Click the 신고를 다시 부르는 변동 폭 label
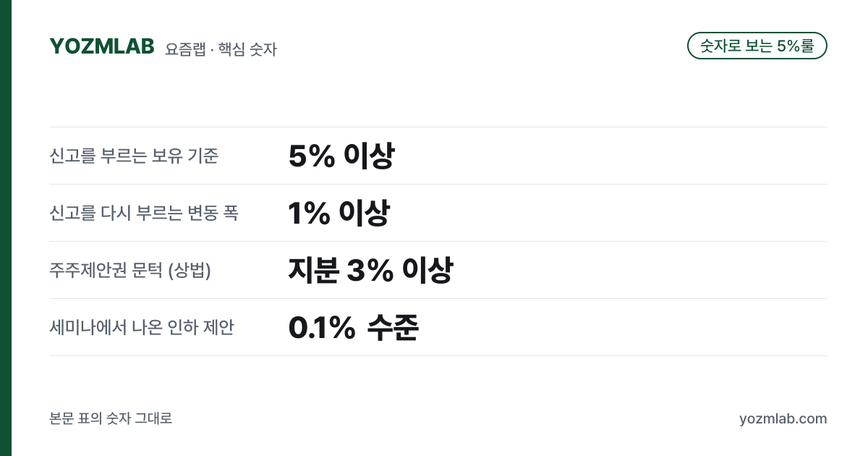Viewport: 868px width, 456px height. 144,213
